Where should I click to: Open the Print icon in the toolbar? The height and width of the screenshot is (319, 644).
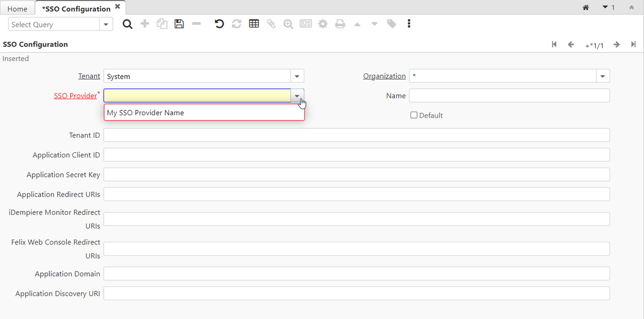tap(340, 24)
